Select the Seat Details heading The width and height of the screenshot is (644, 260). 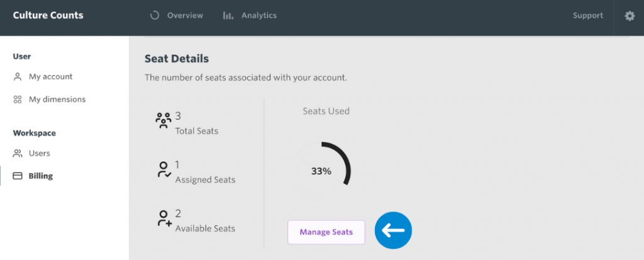coord(177,59)
